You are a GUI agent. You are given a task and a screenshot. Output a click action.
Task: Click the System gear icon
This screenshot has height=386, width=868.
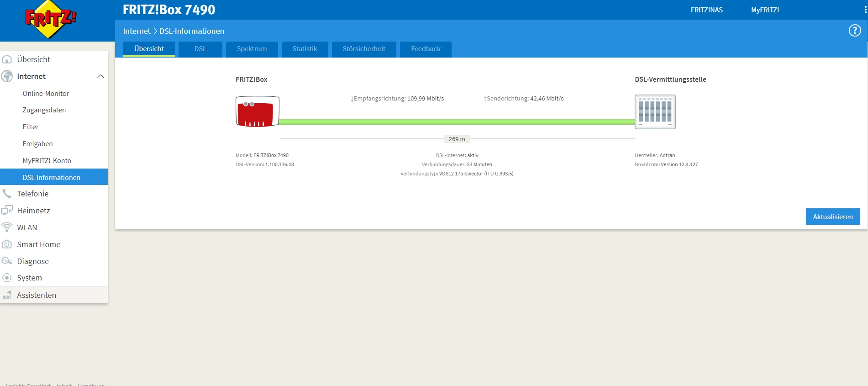(7, 278)
